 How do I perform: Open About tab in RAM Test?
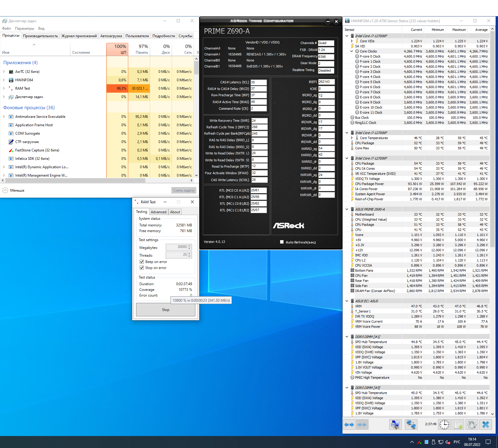[175, 212]
